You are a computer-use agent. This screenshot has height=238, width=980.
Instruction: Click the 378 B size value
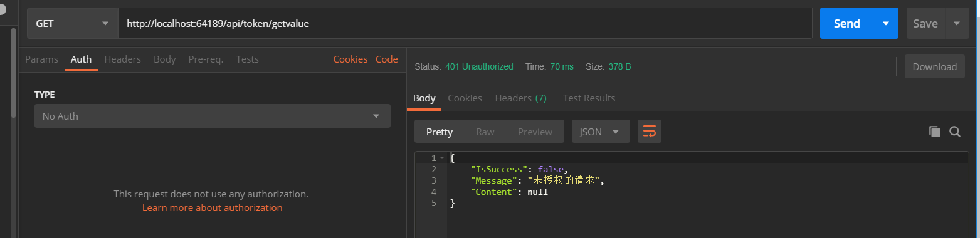click(x=619, y=66)
